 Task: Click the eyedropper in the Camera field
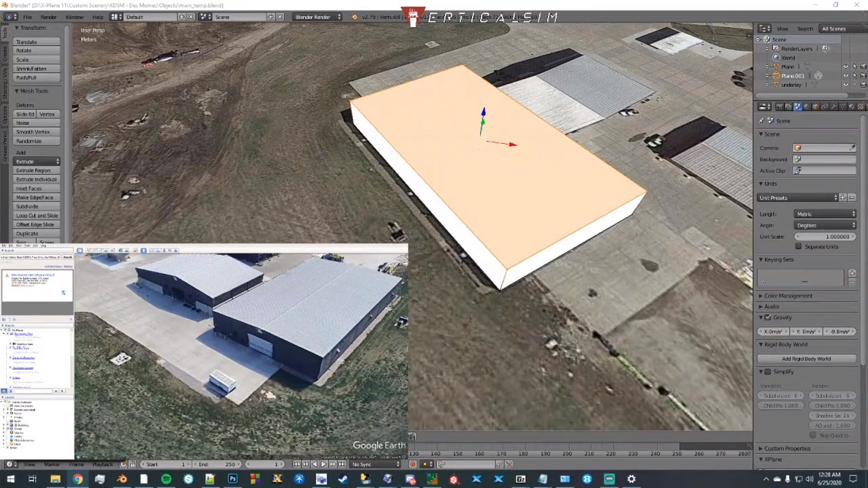(x=852, y=147)
